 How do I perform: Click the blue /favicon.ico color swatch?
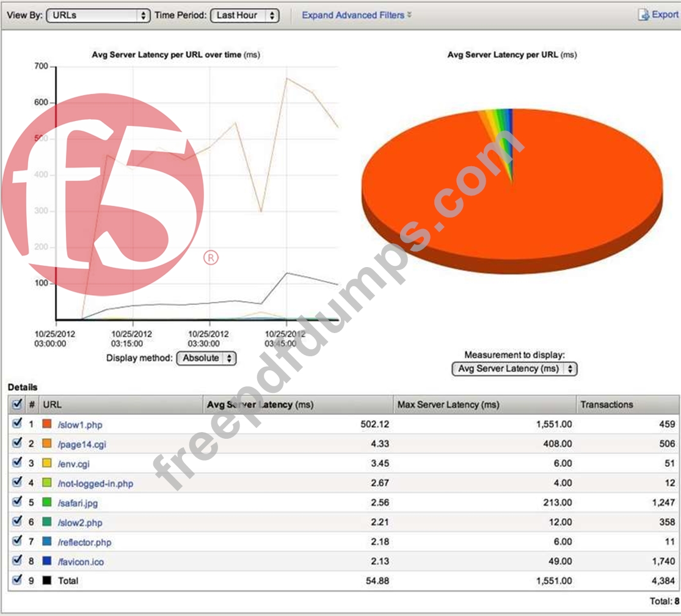[x=47, y=561]
